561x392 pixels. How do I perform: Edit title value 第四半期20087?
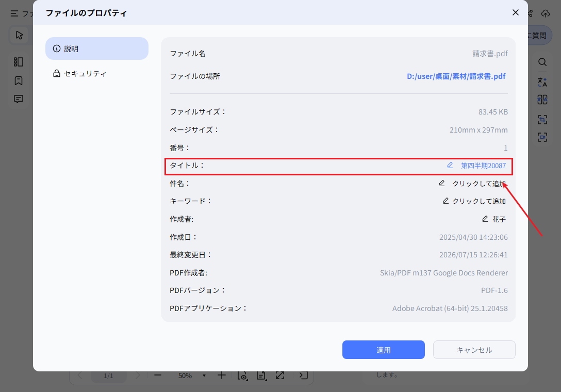[483, 166]
